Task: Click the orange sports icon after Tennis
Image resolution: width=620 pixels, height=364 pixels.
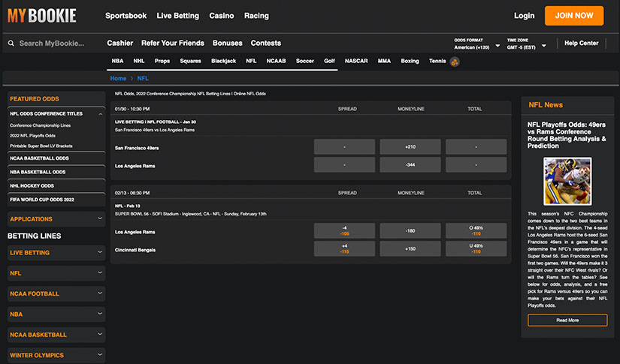Action: [x=455, y=62]
